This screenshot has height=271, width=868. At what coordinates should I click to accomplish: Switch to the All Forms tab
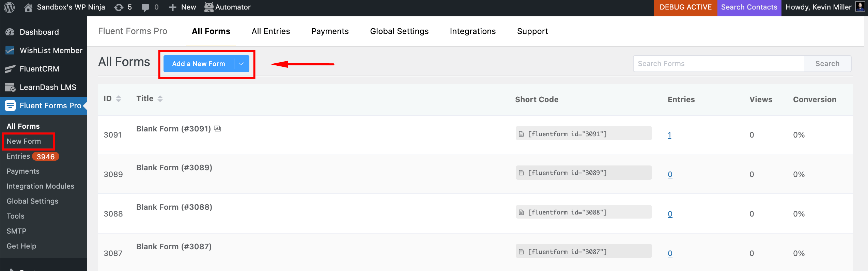[x=211, y=31]
